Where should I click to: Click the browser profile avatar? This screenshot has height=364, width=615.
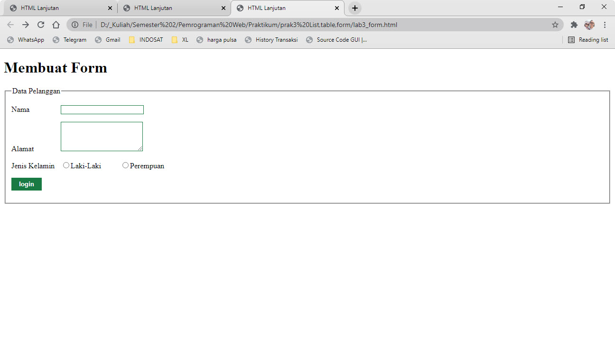point(589,25)
